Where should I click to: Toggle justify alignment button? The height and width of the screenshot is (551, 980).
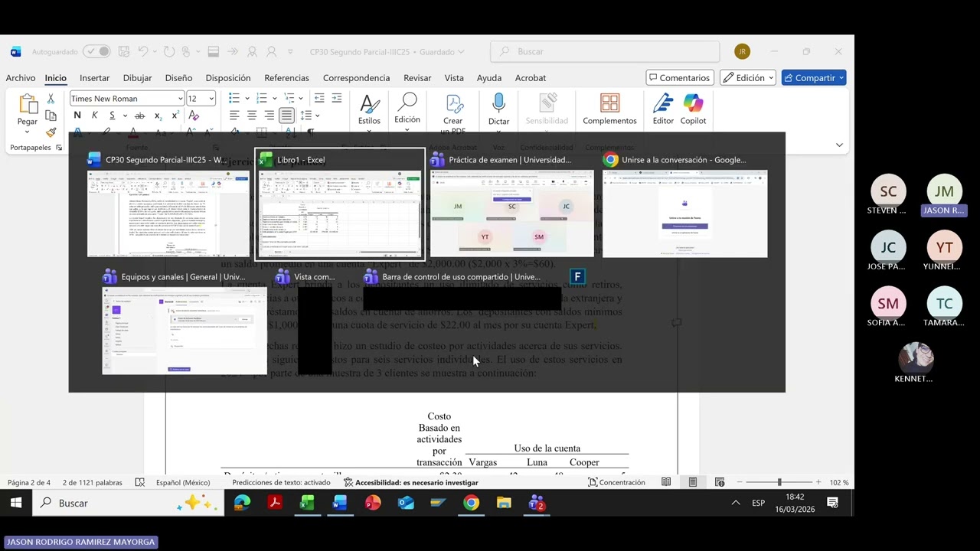(286, 116)
